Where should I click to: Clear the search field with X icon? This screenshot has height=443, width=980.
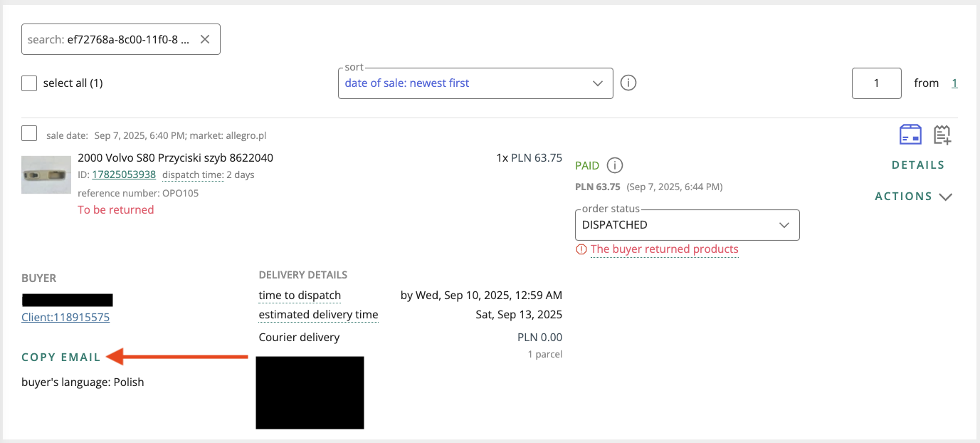pyautogui.click(x=205, y=40)
